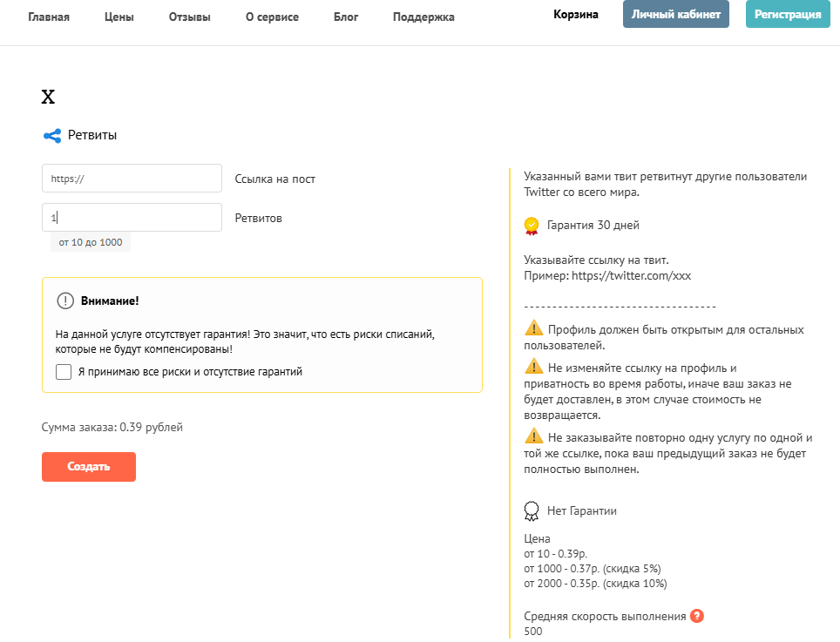Image resolution: width=840 pixels, height=642 pixels.
Task: Click the Регистрация button
Action: (x=788, y=15)
